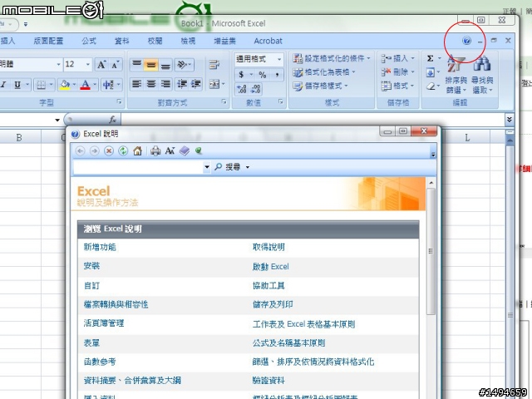This screenshot has height=399, width=532.
Task: Open cell styles menu 儲存格樣式
Action: (320, 86)
